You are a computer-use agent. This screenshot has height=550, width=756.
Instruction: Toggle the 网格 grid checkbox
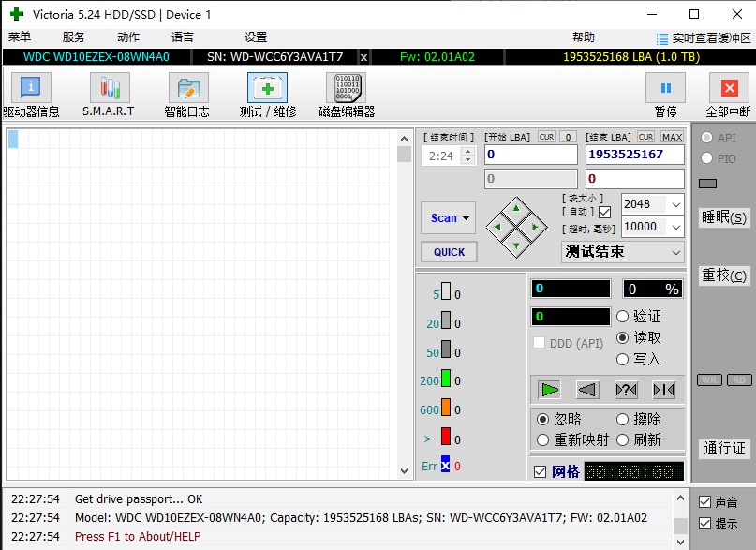click(x=540, y=471)
